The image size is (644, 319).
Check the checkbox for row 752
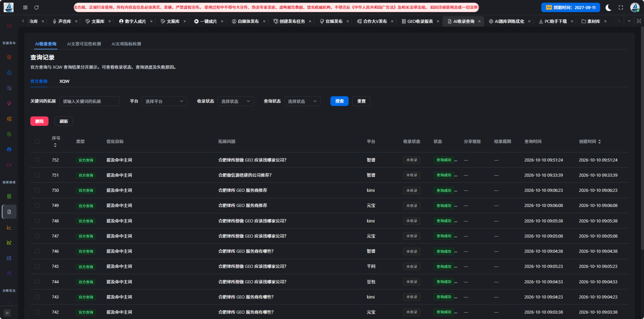pos(37,160)
